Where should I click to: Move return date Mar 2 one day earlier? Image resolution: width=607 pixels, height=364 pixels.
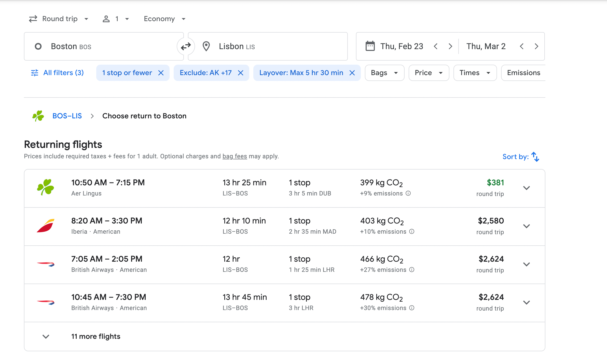(522, 46)
